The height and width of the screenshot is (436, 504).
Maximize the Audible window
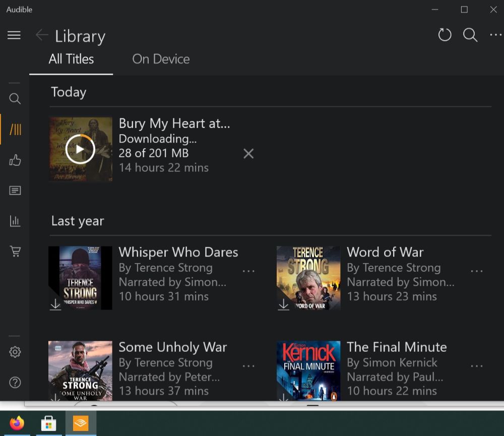464,10
